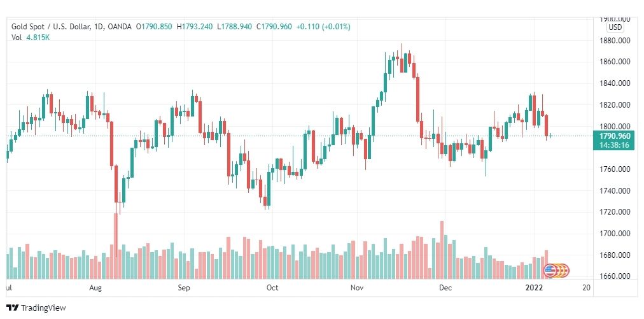Image resolution: width=644 pixels, height=319 pixels.
Task: Select the Nov label on time axis
Action: (358, 288)
